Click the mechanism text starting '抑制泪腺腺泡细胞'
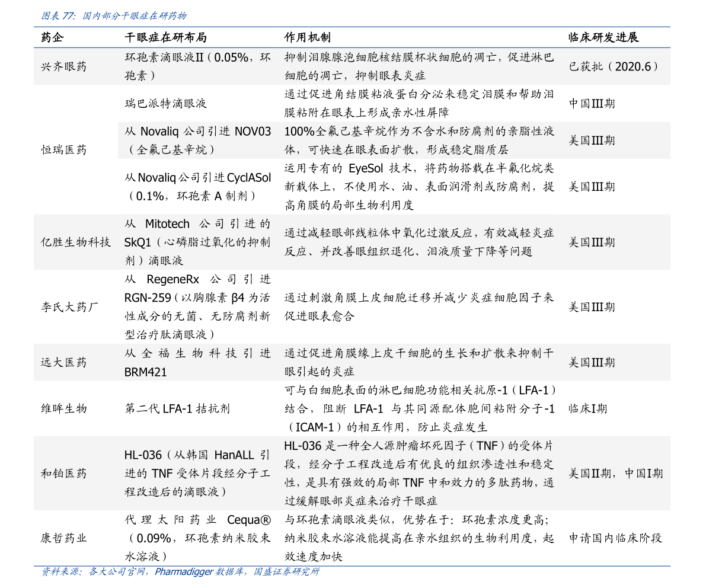The width and height of the screenshot is (706, 588). pyautogui.click(x=419, y=66)
